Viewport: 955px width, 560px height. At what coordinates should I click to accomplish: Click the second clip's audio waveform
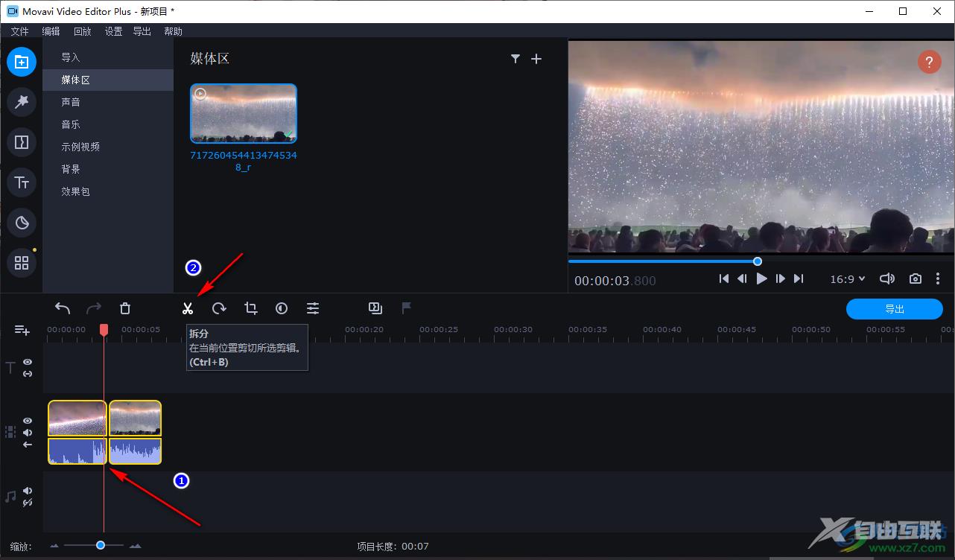click(x=136, y=451)
